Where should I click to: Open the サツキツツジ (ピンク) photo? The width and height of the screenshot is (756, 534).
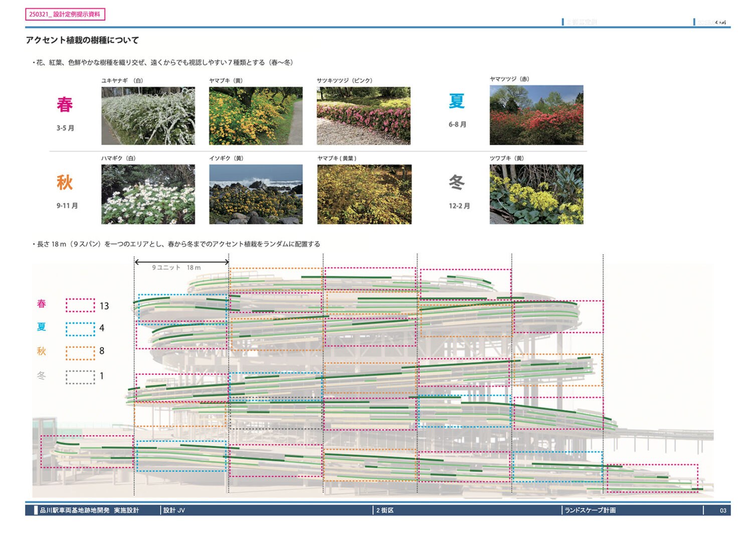pos(363,116)
